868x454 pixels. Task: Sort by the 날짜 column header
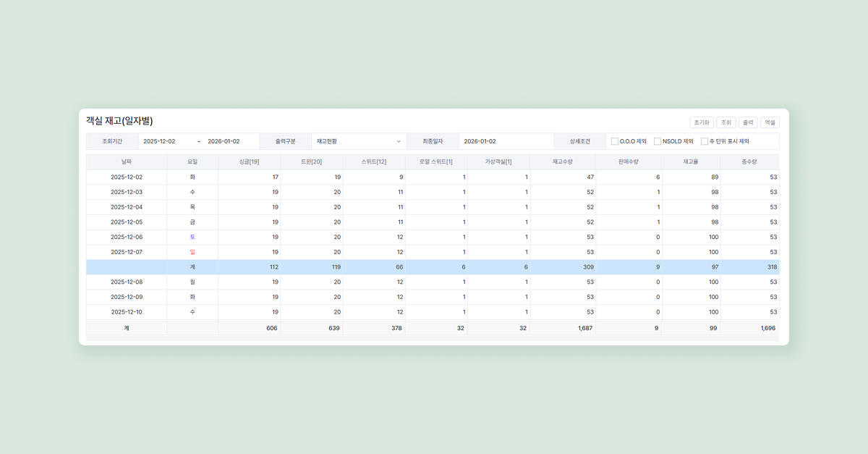[x=127, y=161]
